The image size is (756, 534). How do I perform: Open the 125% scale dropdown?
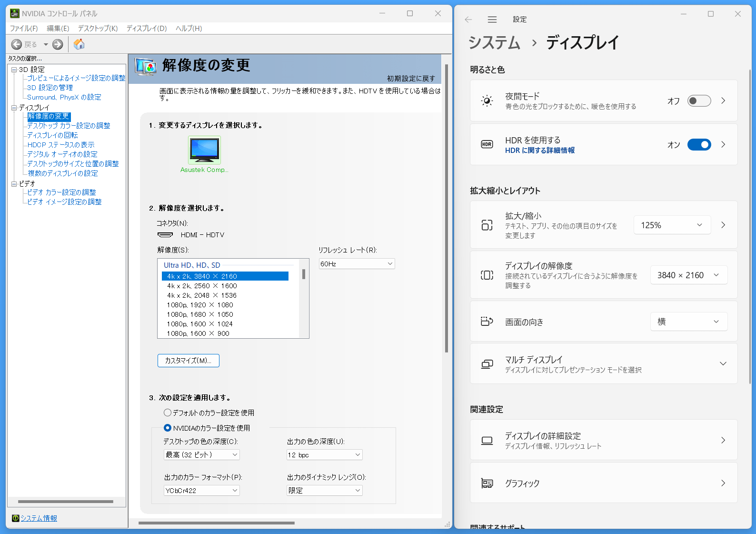click(x=672, y=225)
